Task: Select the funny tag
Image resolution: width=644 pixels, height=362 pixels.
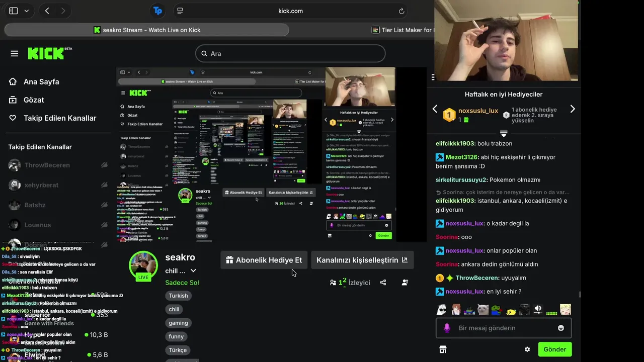Action: 176,336
